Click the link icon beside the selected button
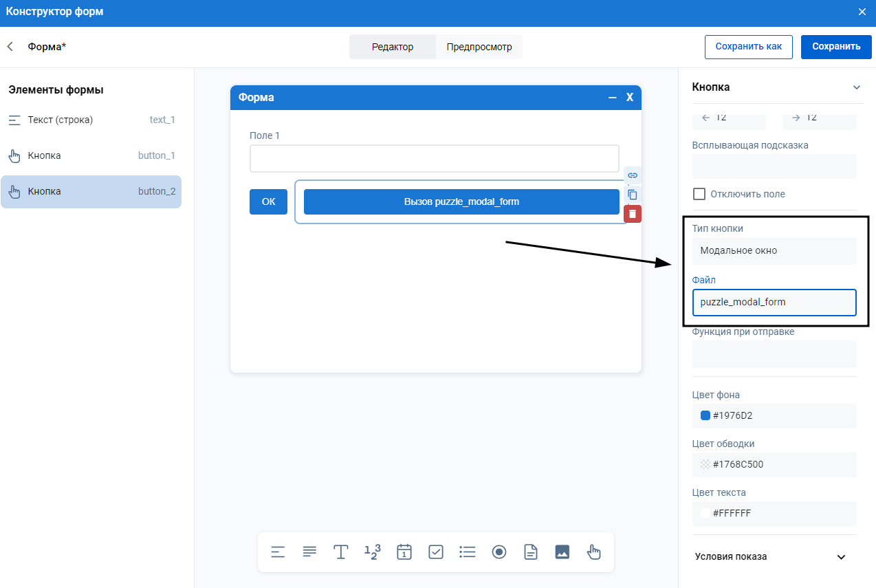The image size is (876, 588). tap(633, 175)
